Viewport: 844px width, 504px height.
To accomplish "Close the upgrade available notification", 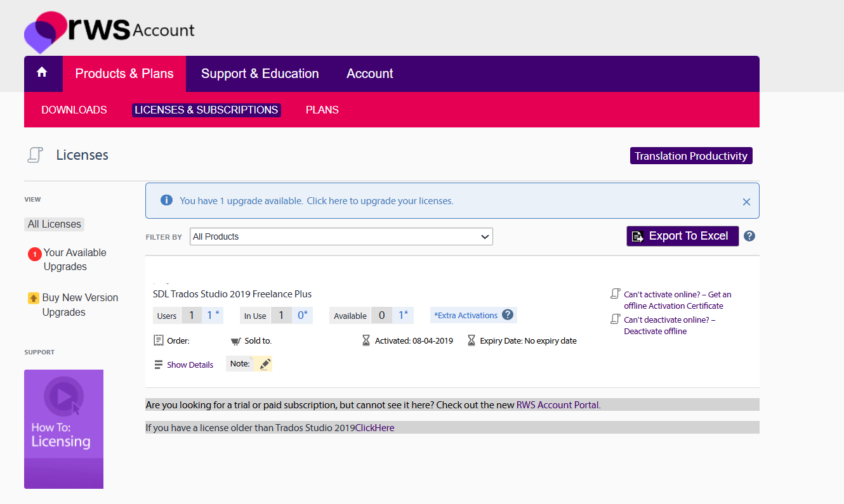I will coord(746,202).
